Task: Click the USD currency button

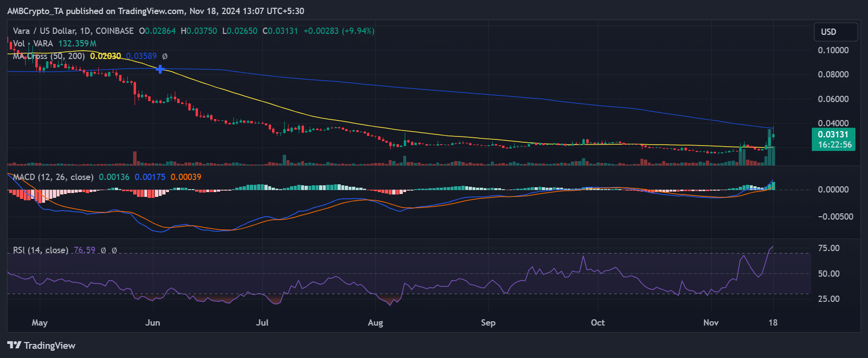Action: click(x=836, y=32)
